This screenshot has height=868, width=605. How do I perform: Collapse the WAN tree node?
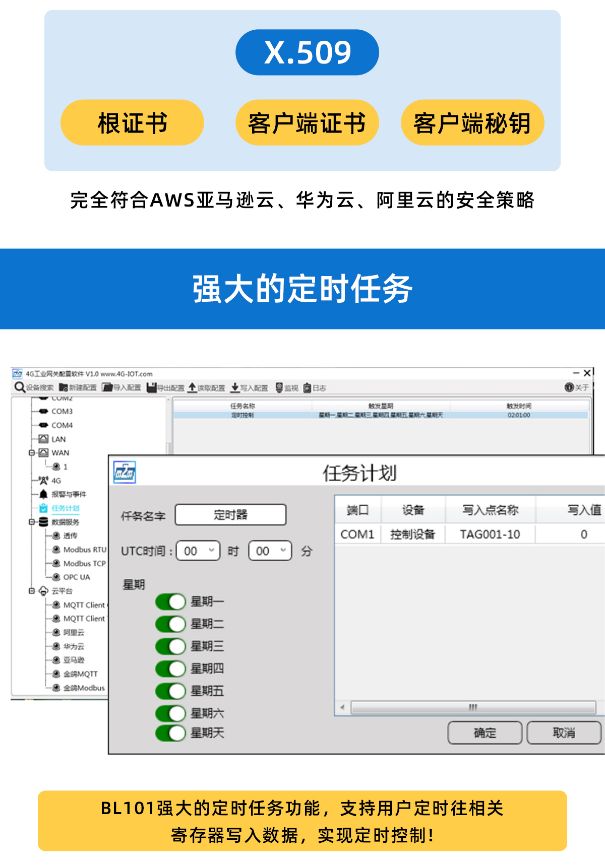32,453
